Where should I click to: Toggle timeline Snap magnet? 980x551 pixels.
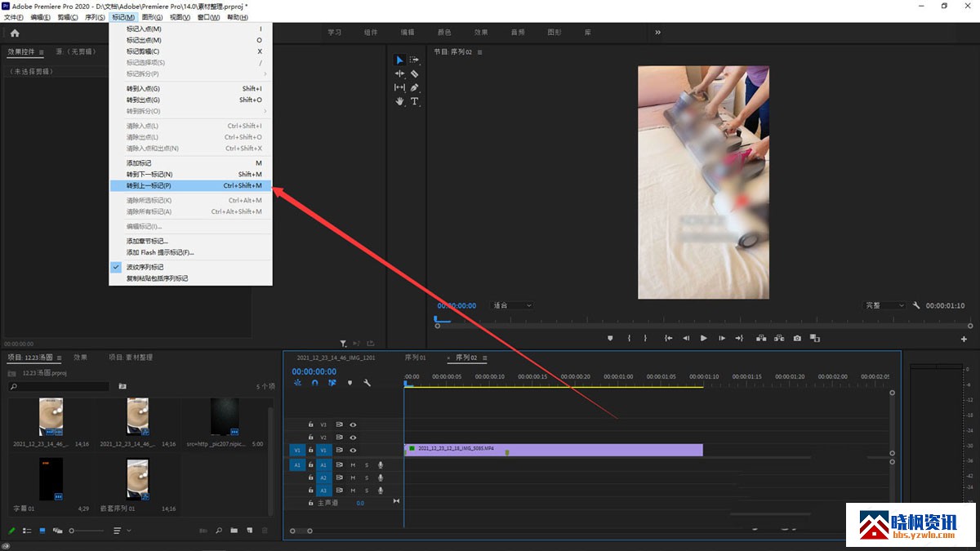coord(314,383)
